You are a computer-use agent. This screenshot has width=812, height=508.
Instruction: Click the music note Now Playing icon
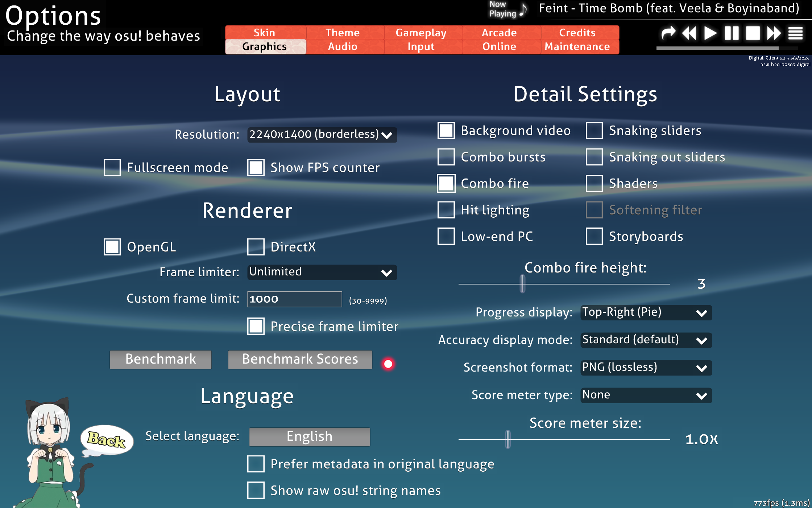click(523, 9)
